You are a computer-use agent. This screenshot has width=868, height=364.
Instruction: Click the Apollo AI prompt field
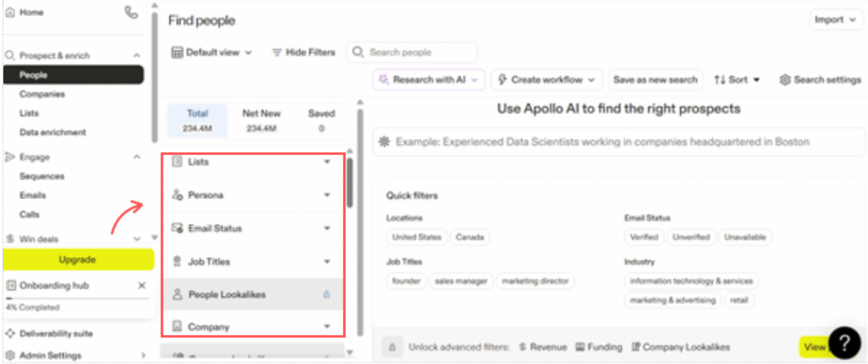click(x=619, y=142)
